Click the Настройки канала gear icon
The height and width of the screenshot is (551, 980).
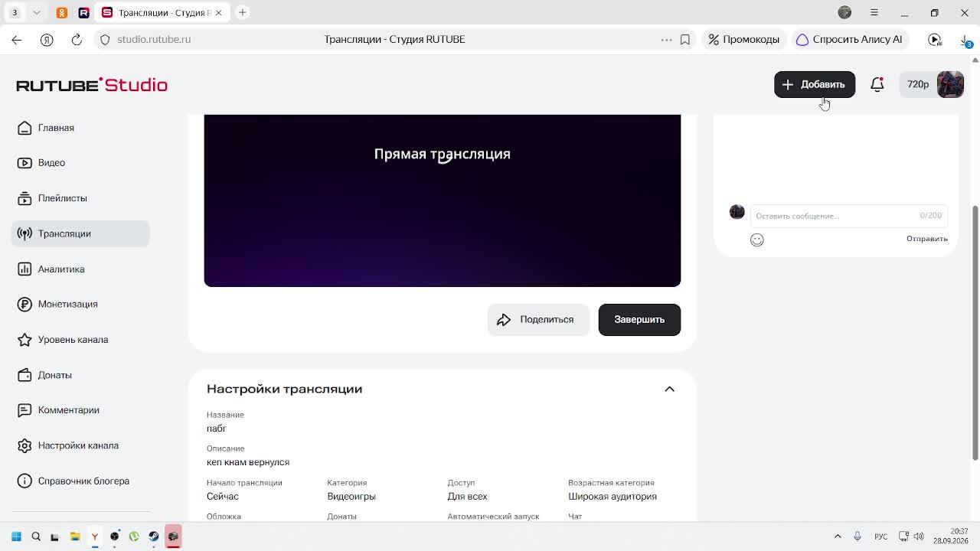[24, 445]
